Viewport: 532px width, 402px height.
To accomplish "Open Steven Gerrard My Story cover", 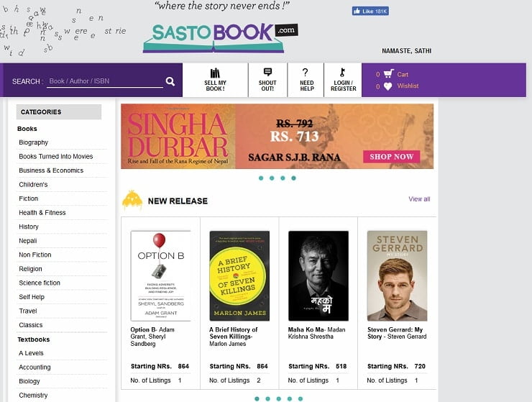I will click(x=398, y=276).
